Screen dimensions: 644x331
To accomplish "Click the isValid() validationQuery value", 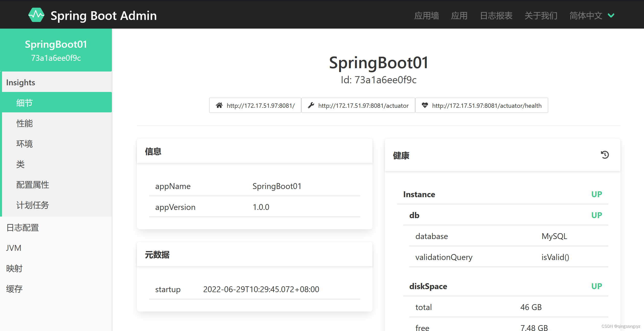I will [555, 257].
